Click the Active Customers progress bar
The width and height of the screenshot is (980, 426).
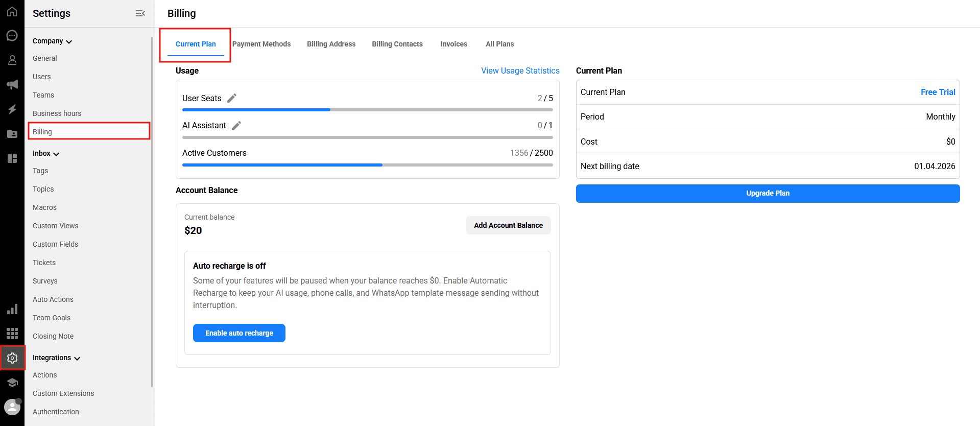tap(368, 165)
